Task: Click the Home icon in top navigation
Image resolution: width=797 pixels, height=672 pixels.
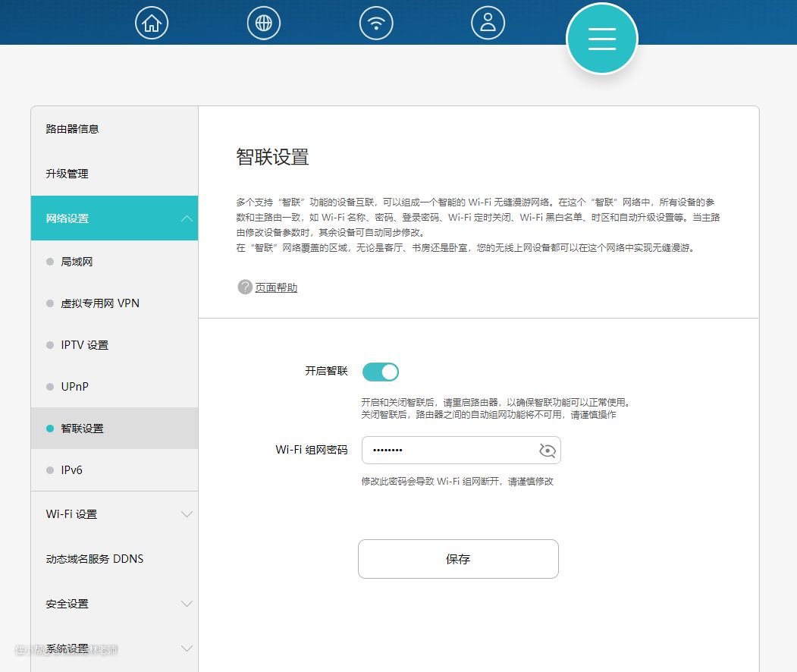Action: click(152, 24)
